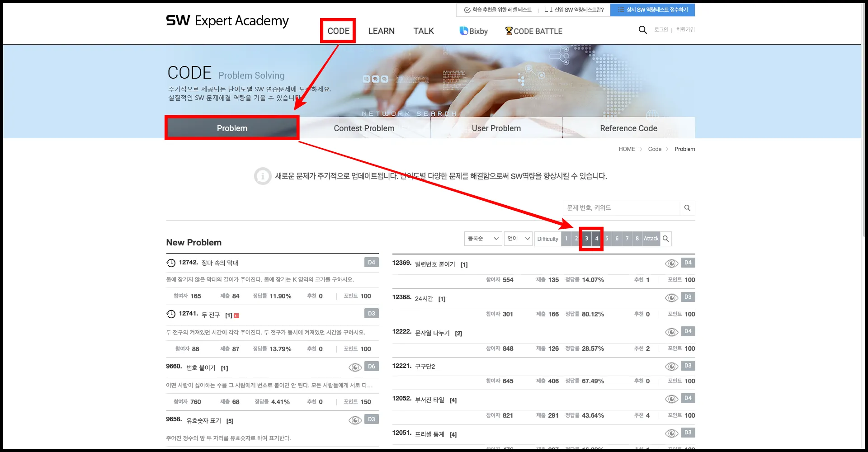
Task: Click the Bixby navigation link text
Action: 478,31
